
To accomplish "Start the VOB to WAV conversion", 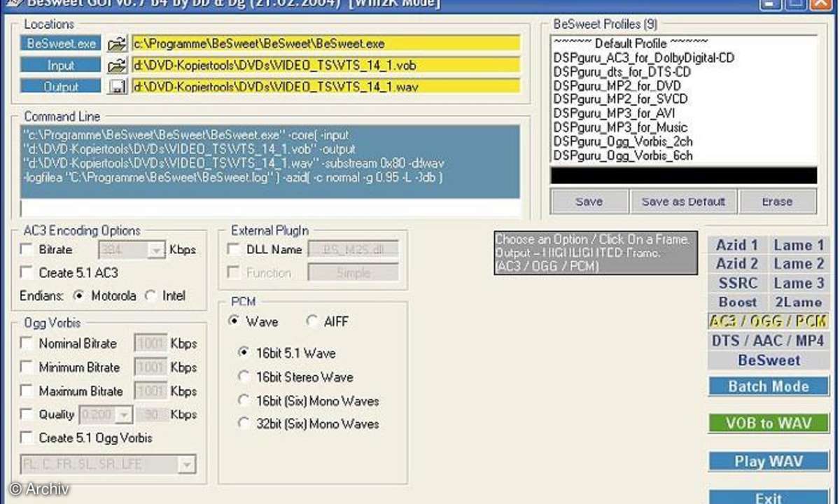I will click(769, 423).
